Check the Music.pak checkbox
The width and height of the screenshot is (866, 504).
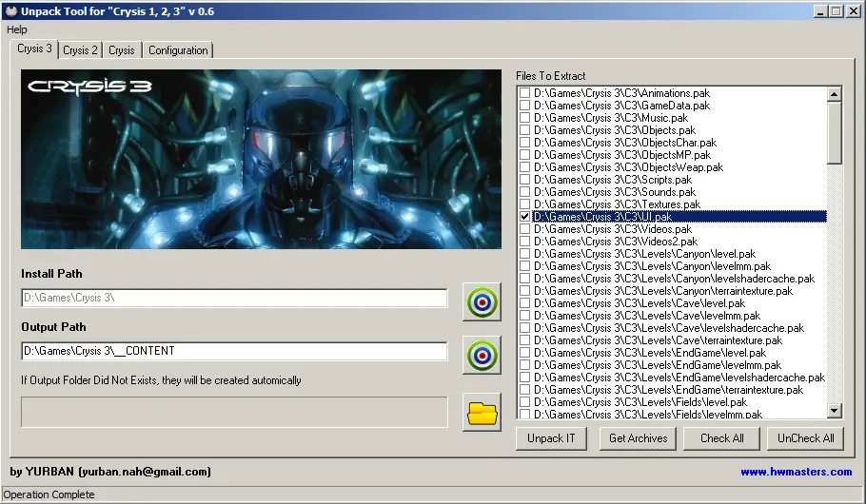(x=524, y=118)
